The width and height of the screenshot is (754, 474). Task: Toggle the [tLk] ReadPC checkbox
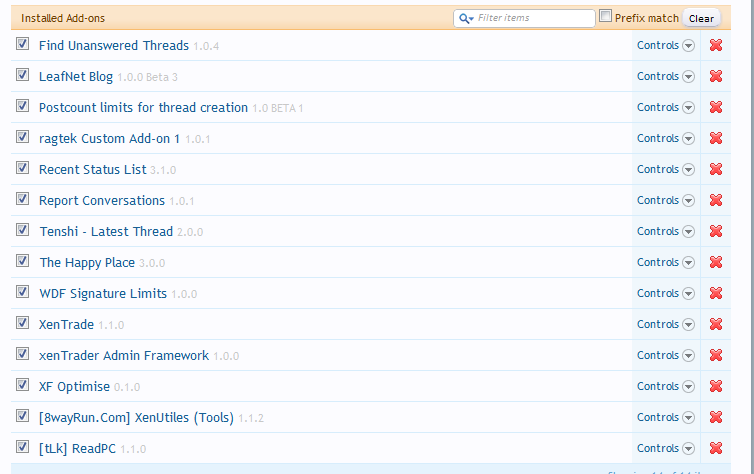(x=22, y=447)
